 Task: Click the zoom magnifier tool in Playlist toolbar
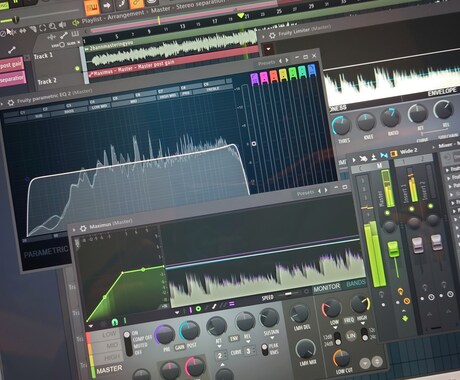tap(53, 26)
